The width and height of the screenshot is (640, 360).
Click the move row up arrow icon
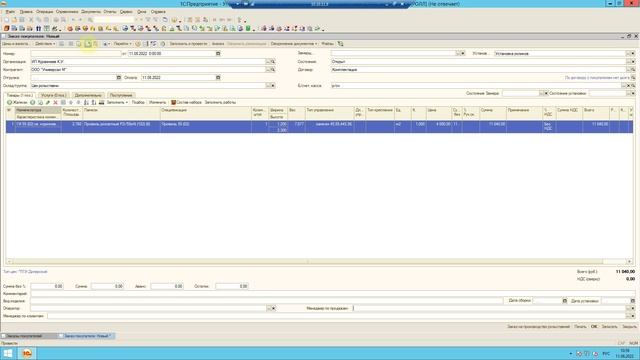coord(71,102)
